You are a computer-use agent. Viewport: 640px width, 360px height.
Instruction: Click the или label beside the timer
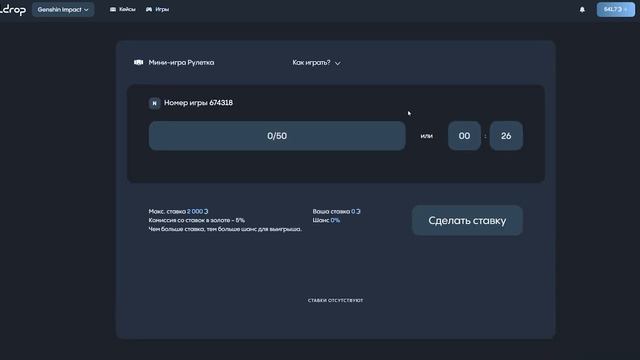tap(427, 136)
